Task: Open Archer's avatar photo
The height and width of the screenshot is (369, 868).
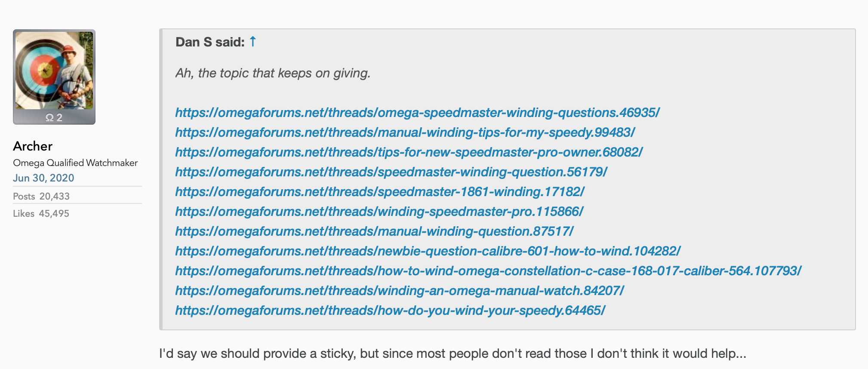Action: (54, 71)
